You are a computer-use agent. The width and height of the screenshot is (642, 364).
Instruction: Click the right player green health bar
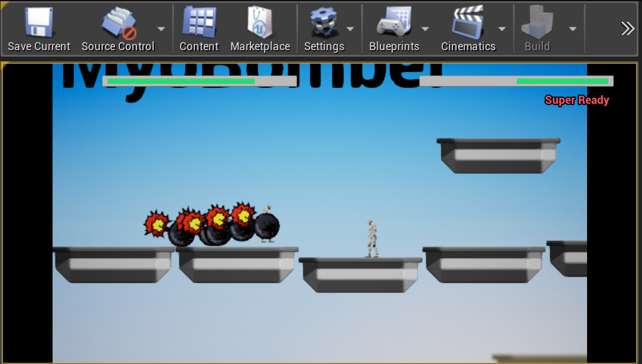563,81
